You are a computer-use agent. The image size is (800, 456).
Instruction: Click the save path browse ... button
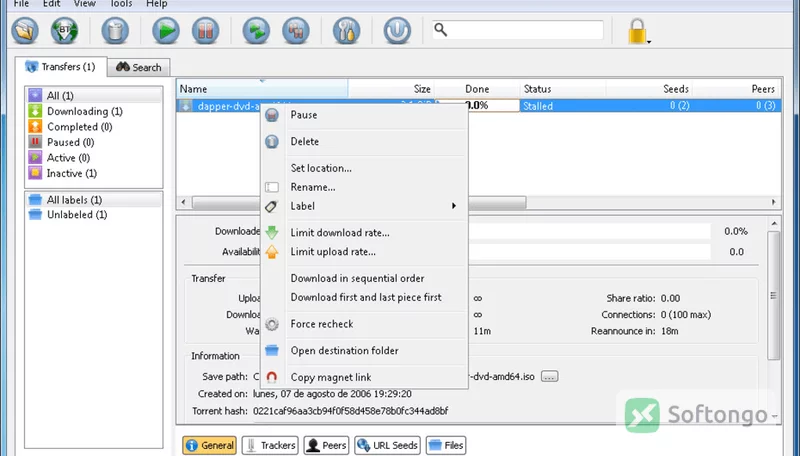coord(549,377)
